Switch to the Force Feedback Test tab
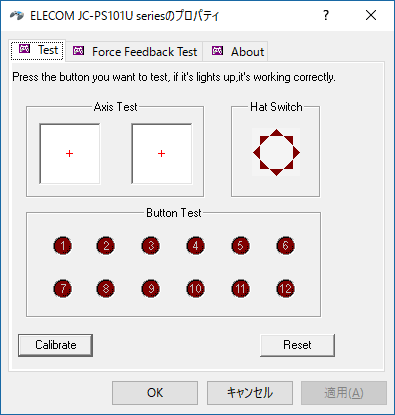Viewport: 395px width, 415px height. click(134, 52)
